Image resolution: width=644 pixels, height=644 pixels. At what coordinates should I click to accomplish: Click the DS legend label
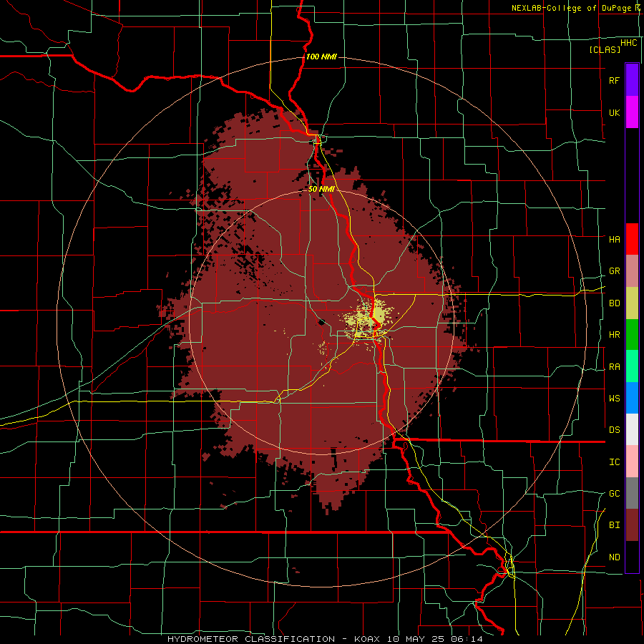pyautogui.click(x=614, y=430)
